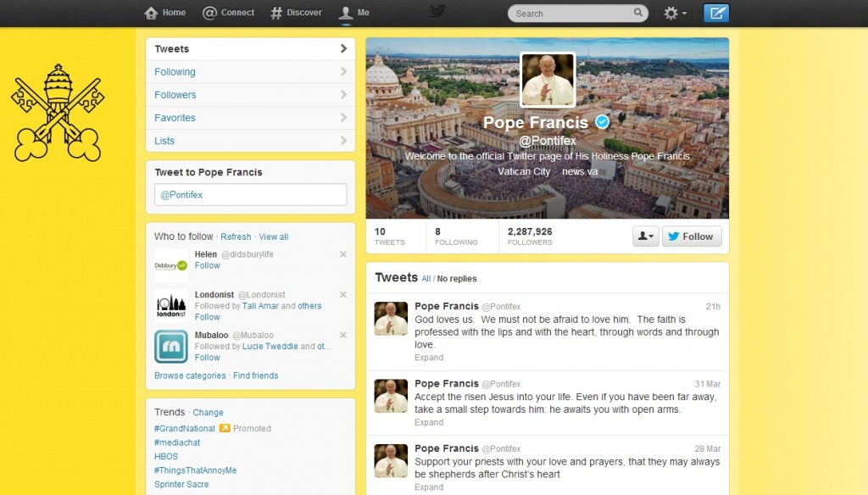Click the Londonist avatar icon
The width and height of the screenshot is (868, 495).
(170, 306)
